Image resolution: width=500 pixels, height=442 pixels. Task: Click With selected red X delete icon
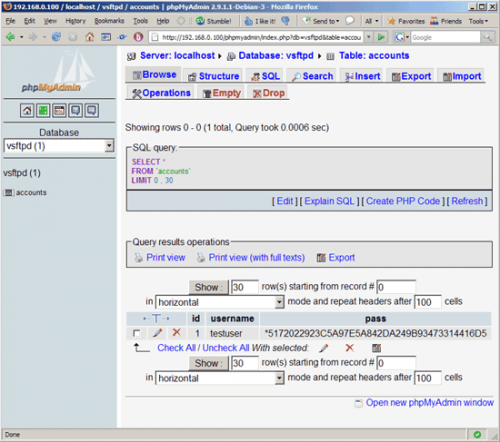(x=350, y=348)
